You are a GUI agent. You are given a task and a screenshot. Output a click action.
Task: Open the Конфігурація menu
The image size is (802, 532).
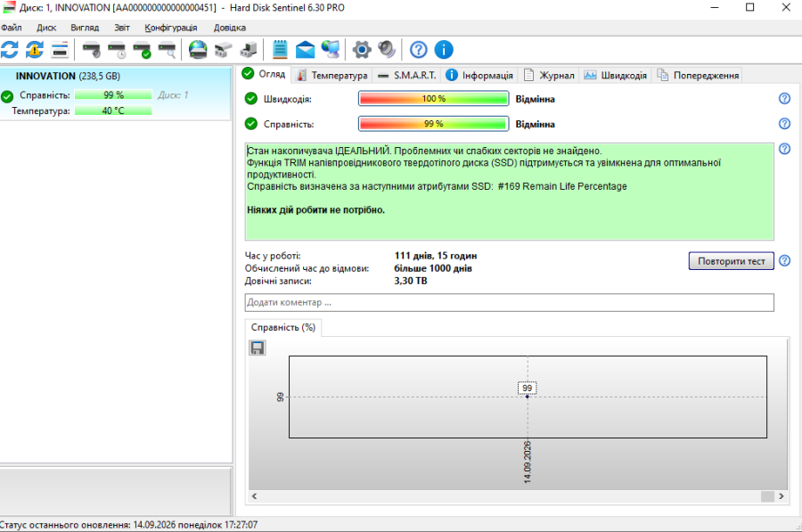pyautogui.click(x=171, y=28)
